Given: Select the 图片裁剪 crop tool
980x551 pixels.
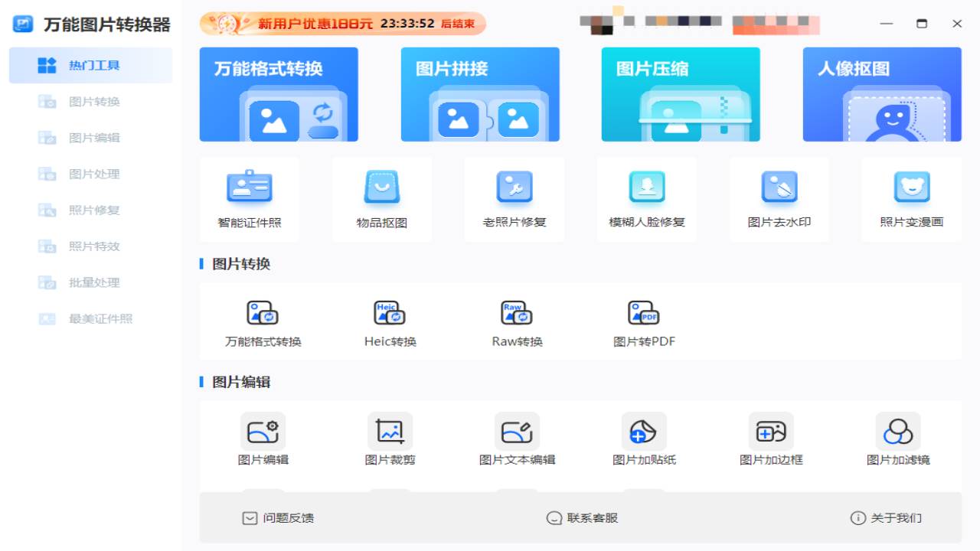Looking at the screenshot, I should [x=389, y=439].
